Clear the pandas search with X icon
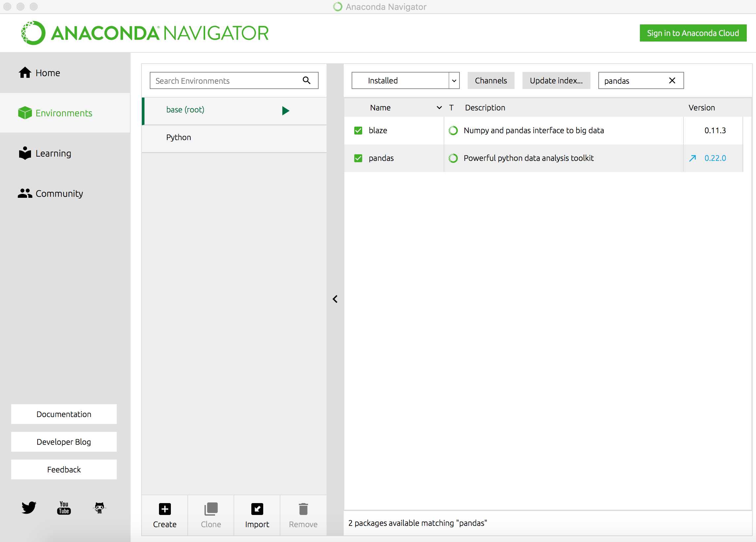The image size is (756, 542). click(x=672, y=80)
